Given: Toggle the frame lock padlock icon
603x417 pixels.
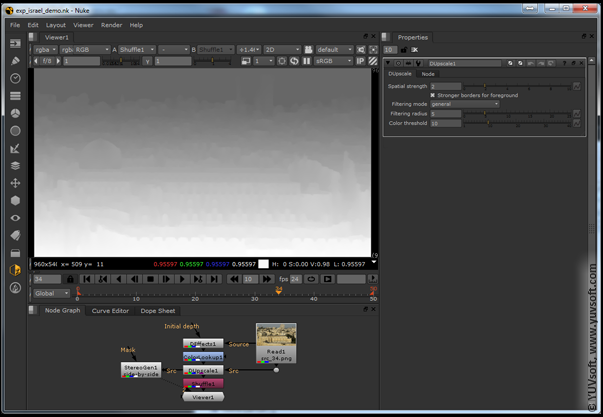Looking at the screenshot, I should (70, 279).
